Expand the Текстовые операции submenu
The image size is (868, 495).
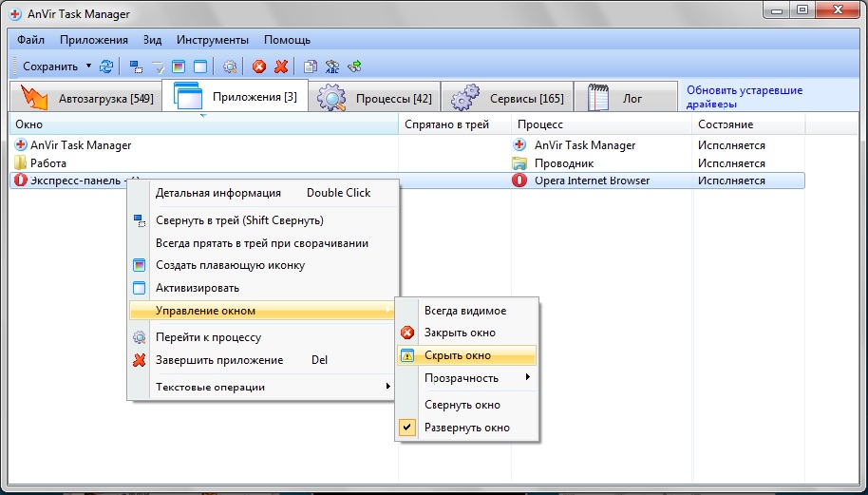(x=262, y=387)
